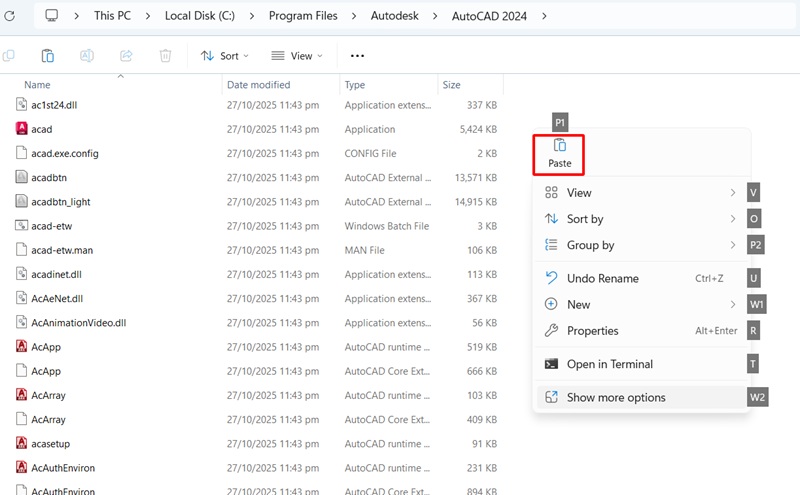Expand chevron after Program Files breadcrumb
800x495 pixels.
[x=354, y=16]
